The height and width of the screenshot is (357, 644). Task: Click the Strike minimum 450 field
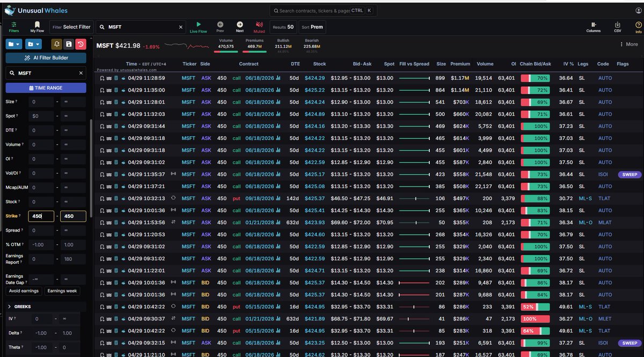pos(41,216)
